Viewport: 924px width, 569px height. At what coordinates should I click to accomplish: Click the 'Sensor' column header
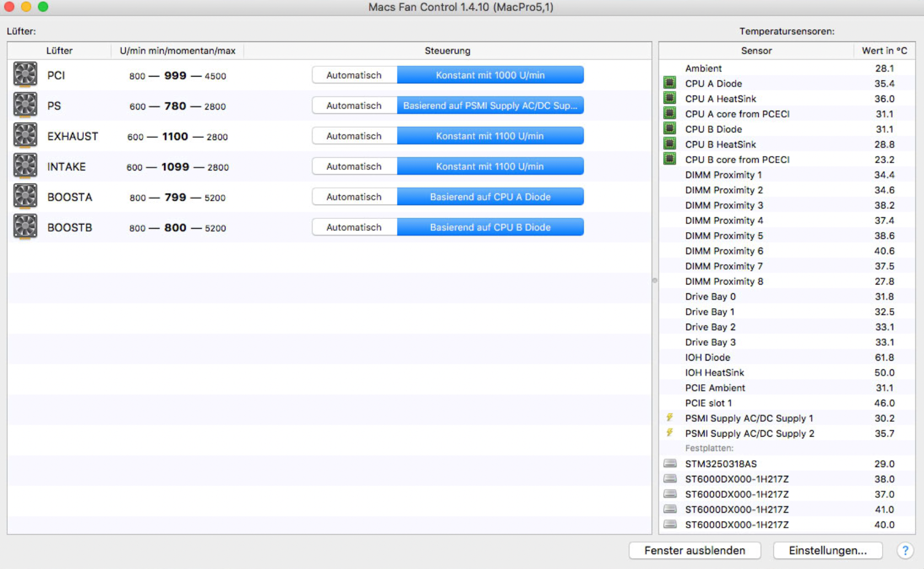pyautogui.click(x=756, y=51)
